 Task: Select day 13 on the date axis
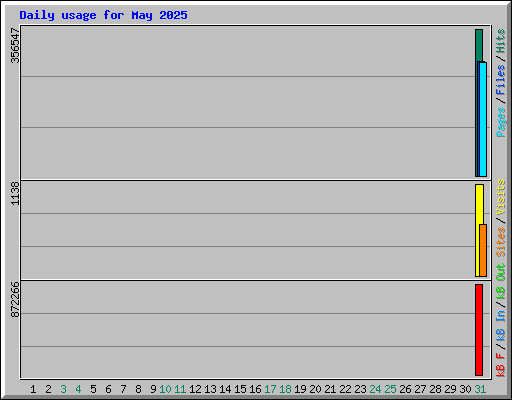click(x=210, y=389)
